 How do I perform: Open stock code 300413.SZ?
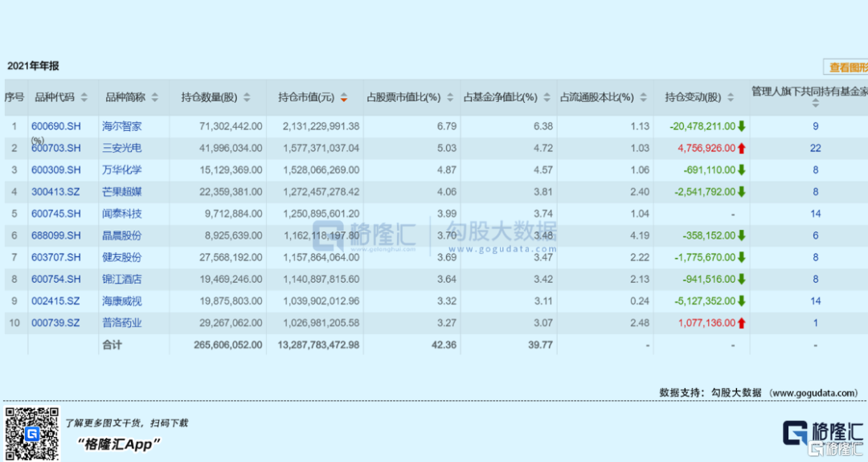point(55,192)
